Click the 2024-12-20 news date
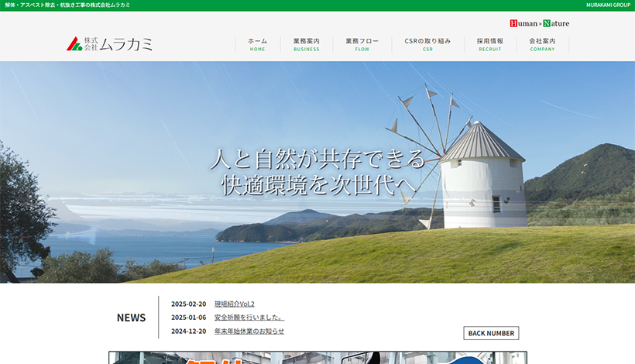This screenshot has width=635, height=364. [x=188, y=331]
